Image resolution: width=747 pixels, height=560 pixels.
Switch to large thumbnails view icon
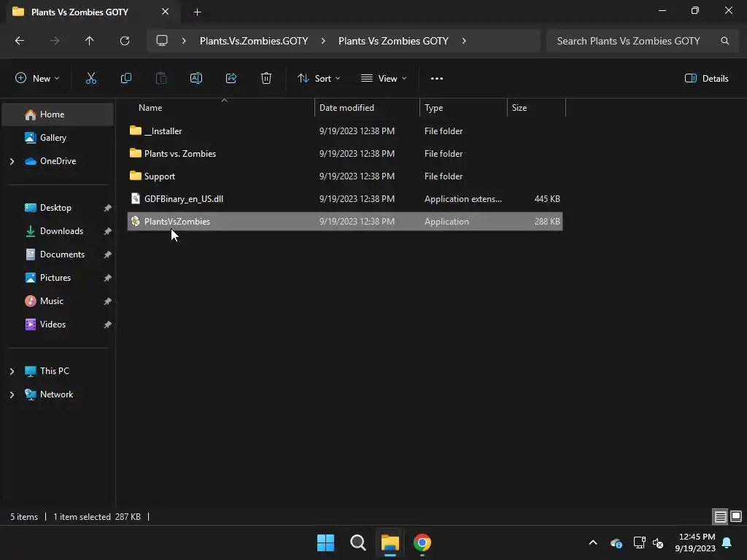tap(736, 516)
